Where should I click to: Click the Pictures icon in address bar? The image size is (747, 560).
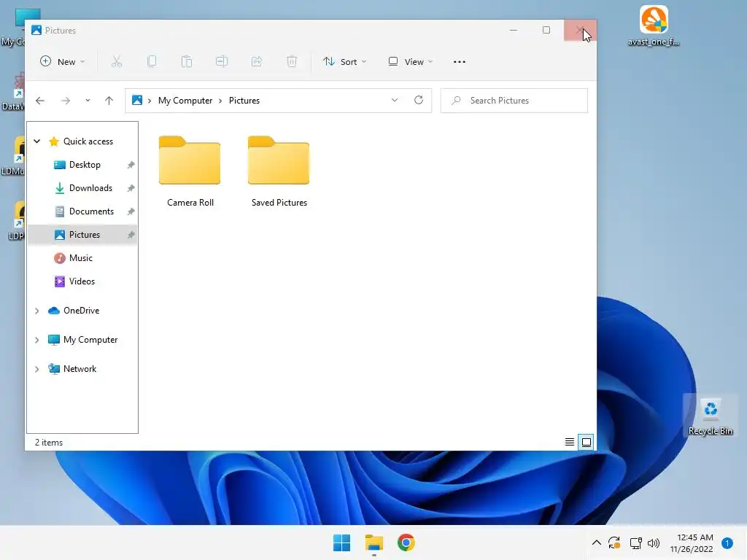point(137,100)
